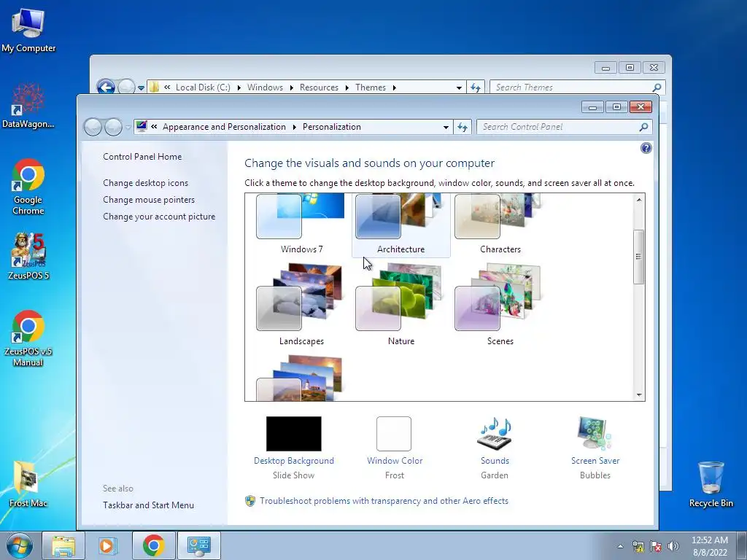This screenshot has height=560, width=747.
Task: Open the DataWagon desktop shortcut
Action: (x=28, y=106)
